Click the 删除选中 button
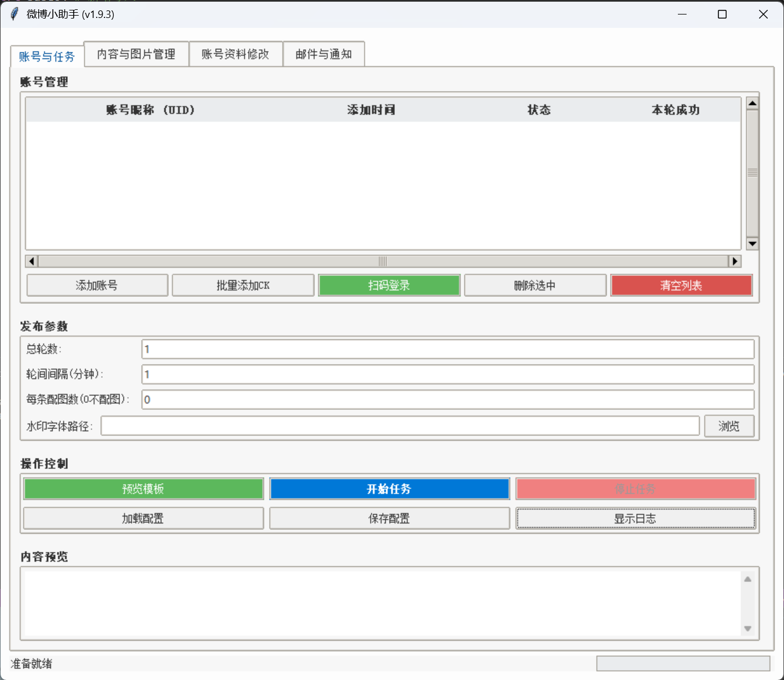 pyautogui.click(x=535, y=285)
